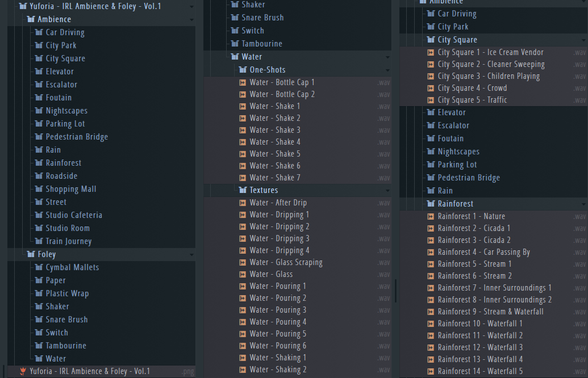Collapse the Ambience folder arrow in left panel

(x=191, y=20)
